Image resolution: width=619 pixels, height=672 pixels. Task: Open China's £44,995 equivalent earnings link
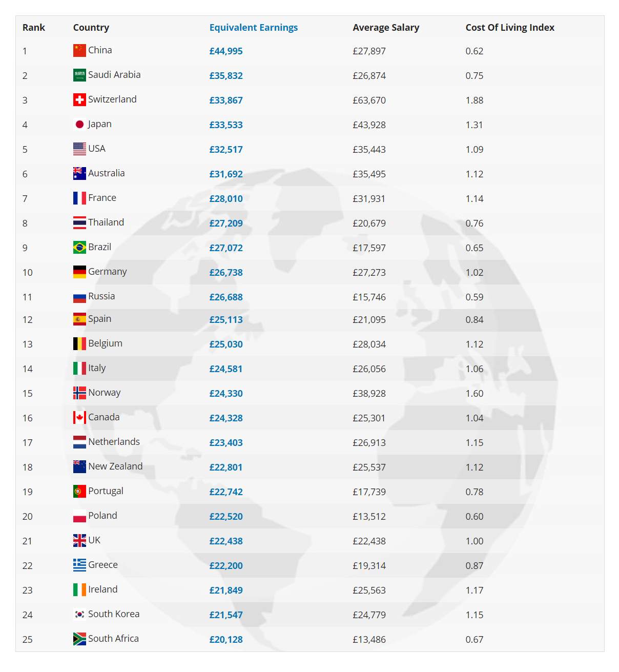(x=226, y=51)
